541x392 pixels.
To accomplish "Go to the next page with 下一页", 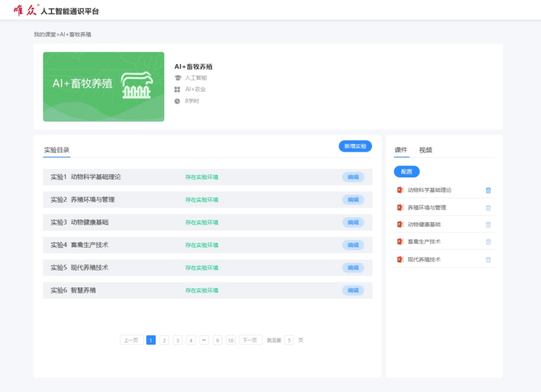I will (250, 340).
